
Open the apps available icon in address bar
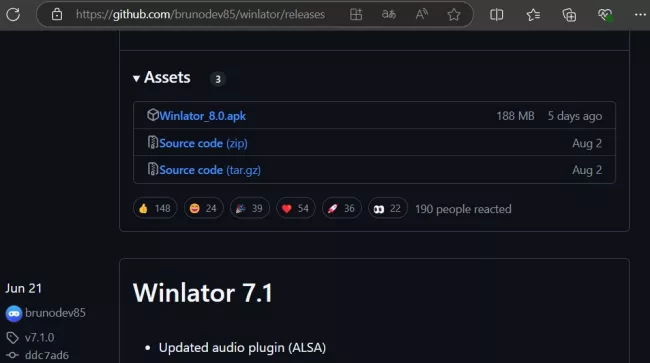(356, 15)
